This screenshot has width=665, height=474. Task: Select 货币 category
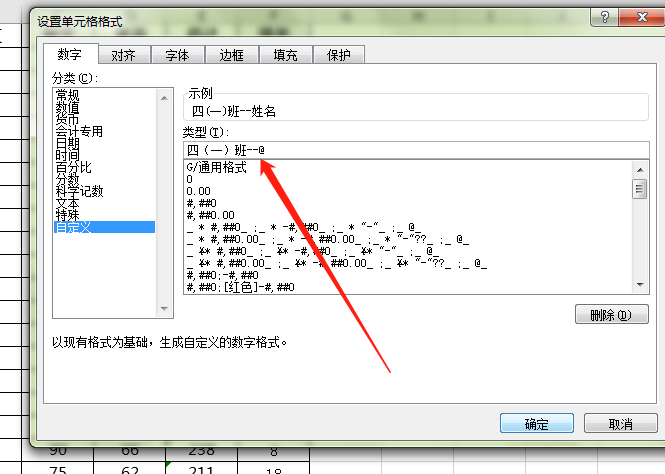click(104, 119)
